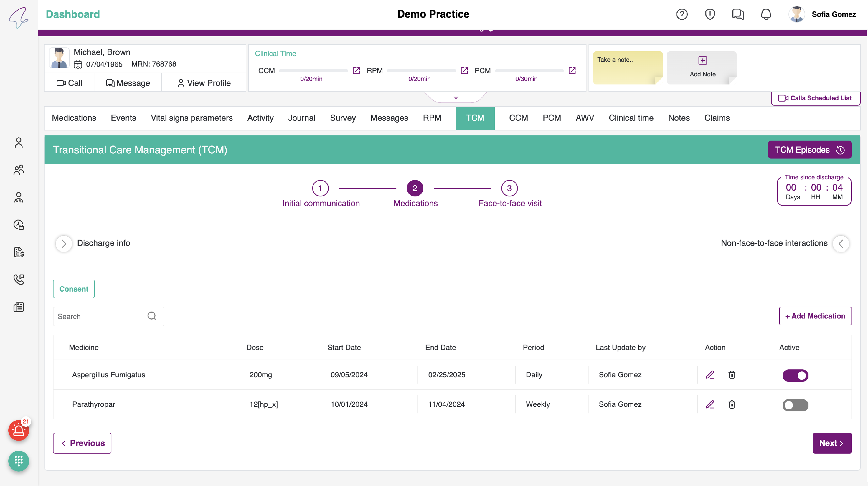Open the TCM Episodes history

[809, 150]
